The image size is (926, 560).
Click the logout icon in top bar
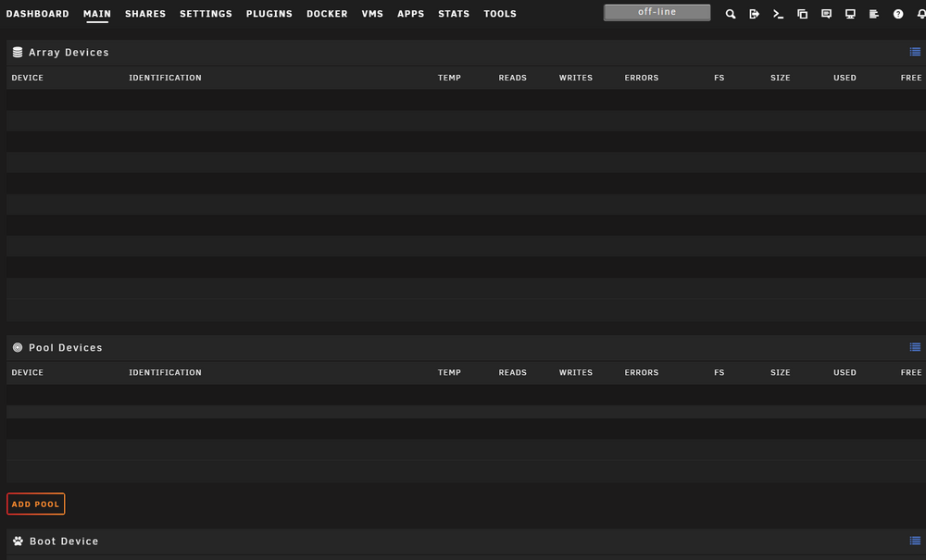click(754, 14)
